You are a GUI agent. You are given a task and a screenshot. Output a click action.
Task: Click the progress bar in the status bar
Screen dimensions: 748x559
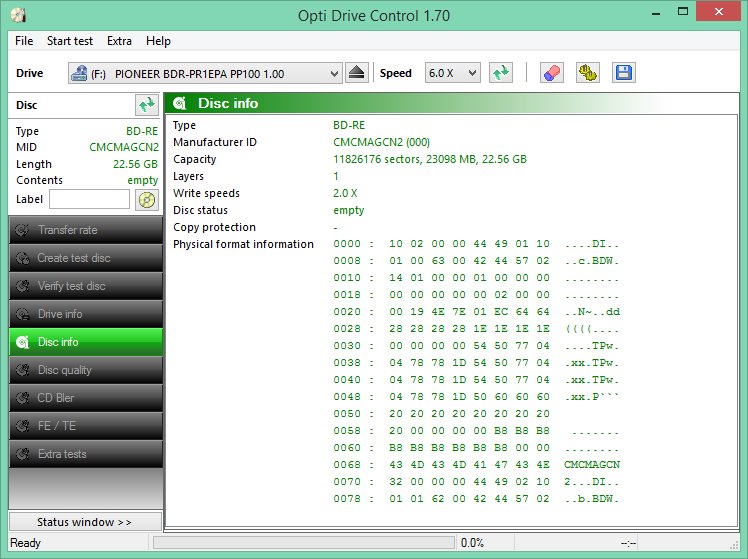point(304,543)
